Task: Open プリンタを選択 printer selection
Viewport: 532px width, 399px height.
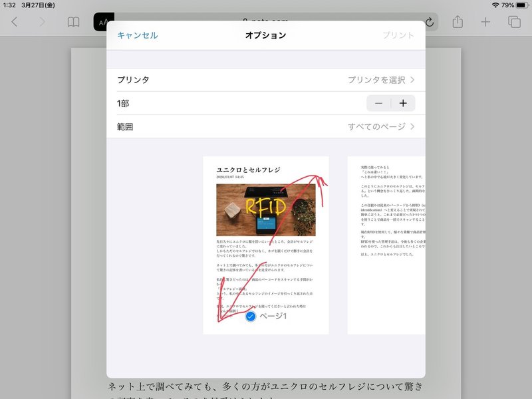Action: pos(381,80)
